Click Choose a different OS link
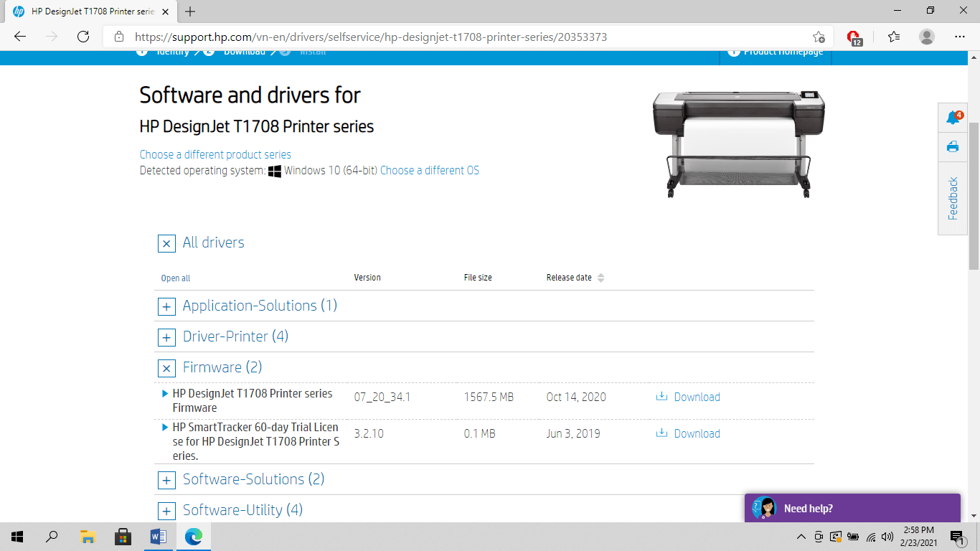This screenshot has width=980, height=551. click(430, 171)
